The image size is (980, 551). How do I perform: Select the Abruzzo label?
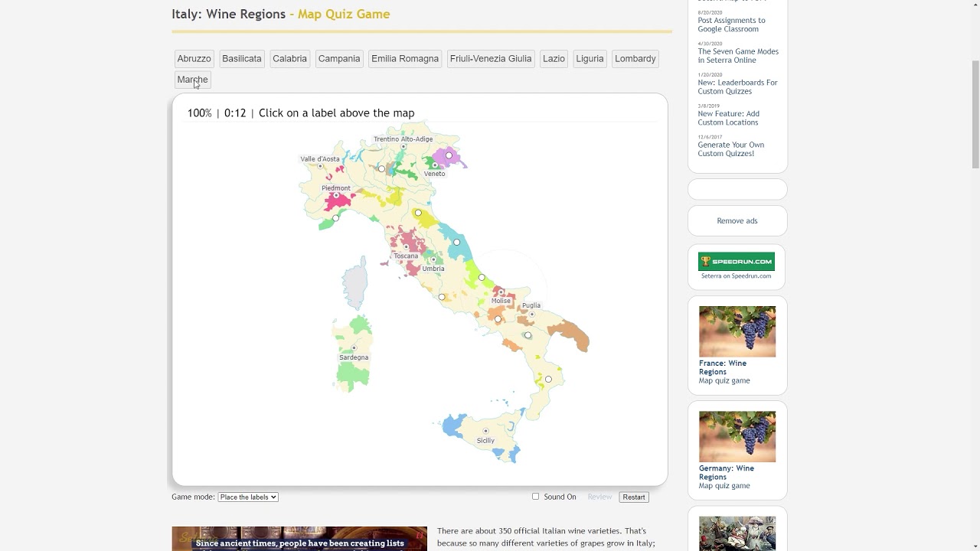194,59
